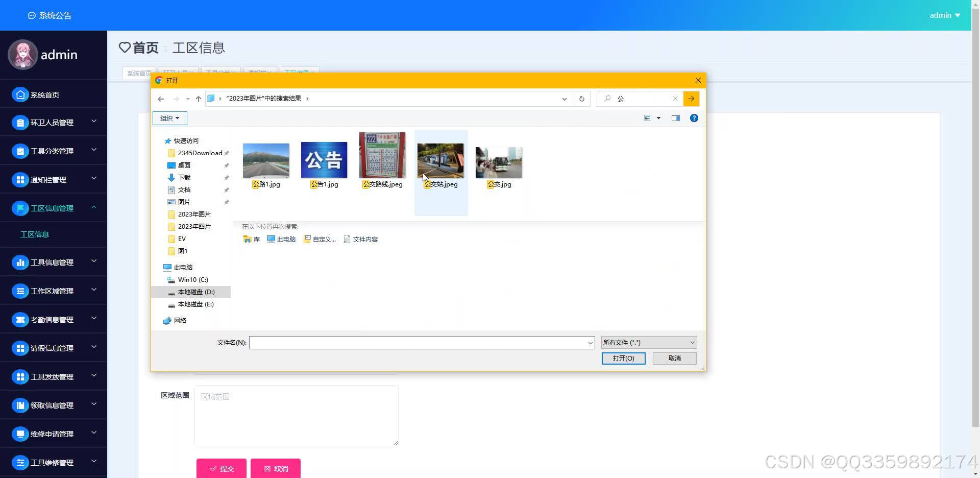Clear the search box text
Viewport: 980px width, 478px height.
[675, 99]
